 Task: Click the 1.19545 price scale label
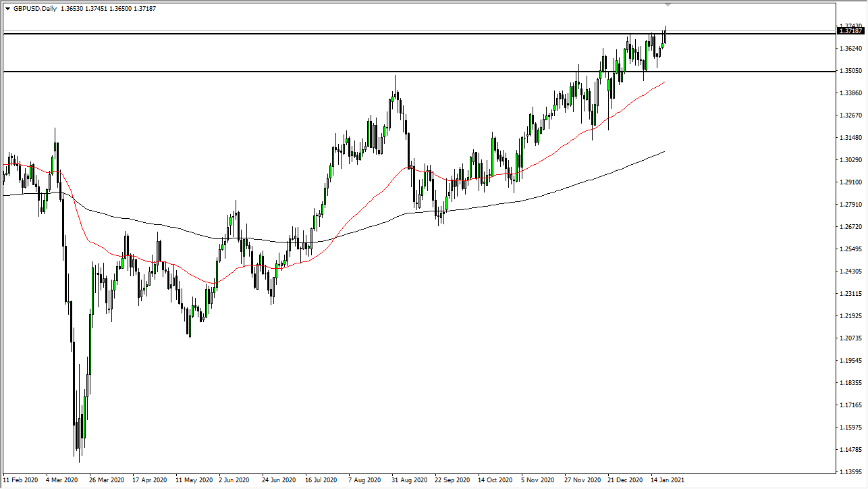850,361
